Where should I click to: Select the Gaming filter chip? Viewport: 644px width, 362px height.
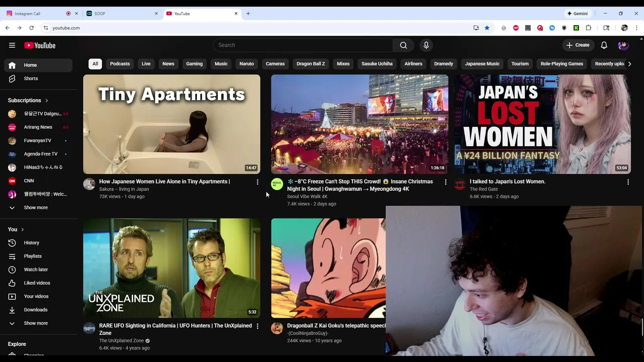click(194, 64)
